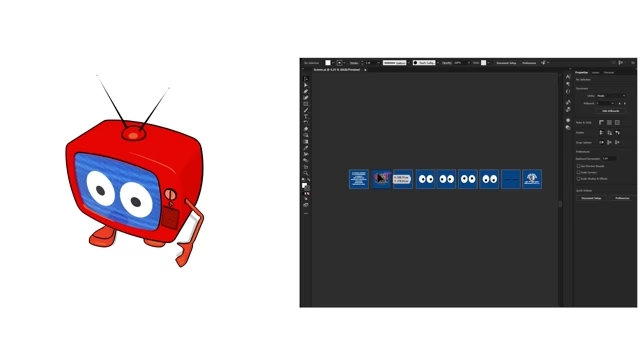Click the Smart Guides icon in Guides row
This screenshot has height=360, width=640.
point(617,133)
